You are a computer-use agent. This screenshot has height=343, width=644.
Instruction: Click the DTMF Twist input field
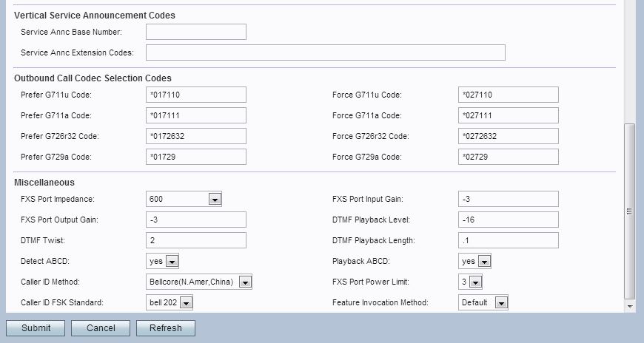click(x=195, y=240)
